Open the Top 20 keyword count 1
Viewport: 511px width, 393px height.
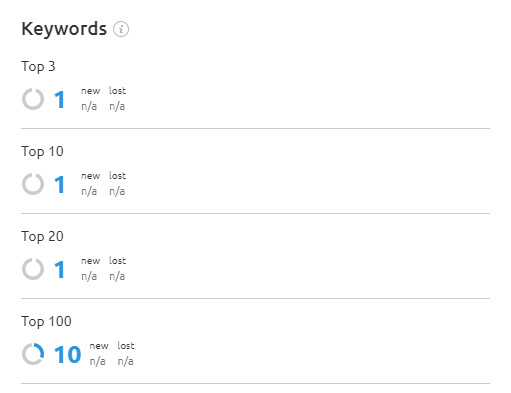(x=60, y=269)
